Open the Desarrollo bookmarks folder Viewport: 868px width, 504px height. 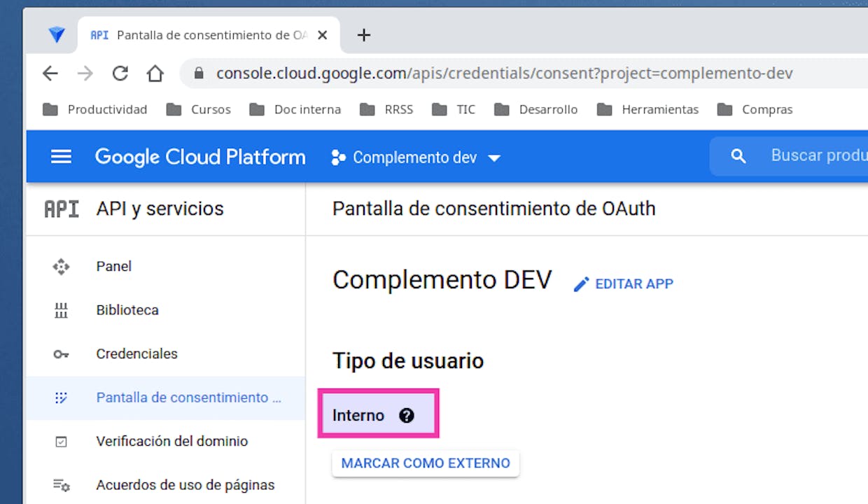536,109
